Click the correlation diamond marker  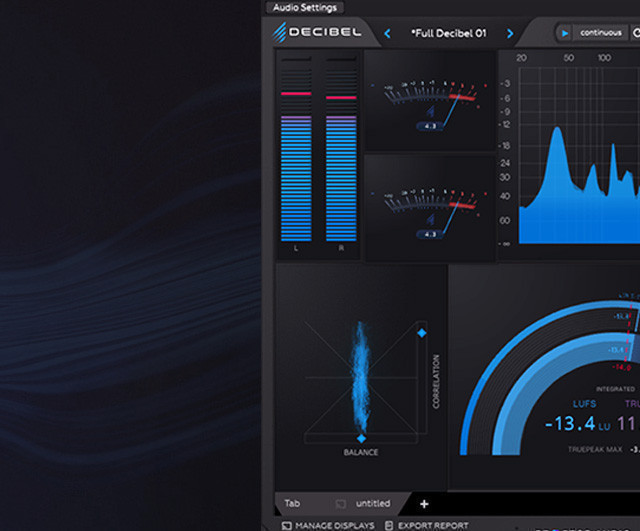coord(421,332)
